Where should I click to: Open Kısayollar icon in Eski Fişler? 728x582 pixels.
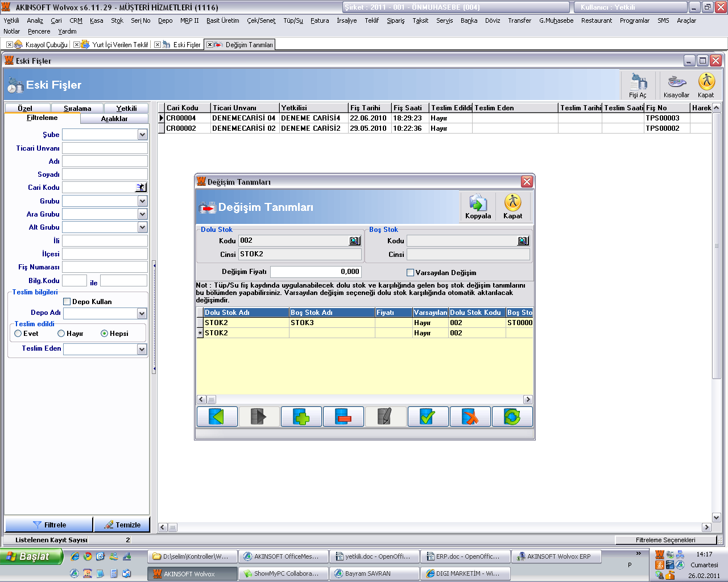click(676, 85)
